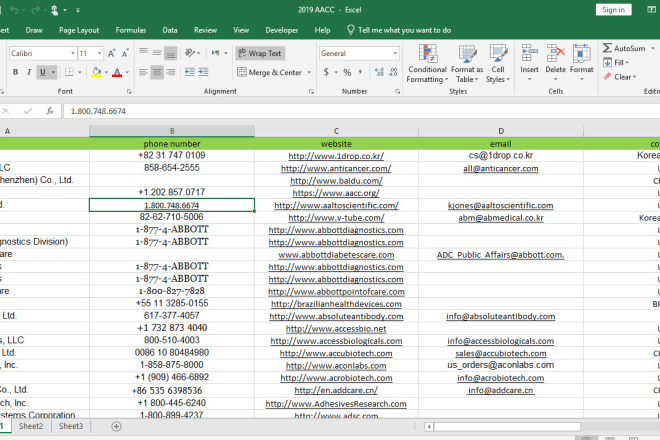Viewport: 660px width, 440px height.
Task: Click the AutoSum icon
Action: [x=607, y=48]
